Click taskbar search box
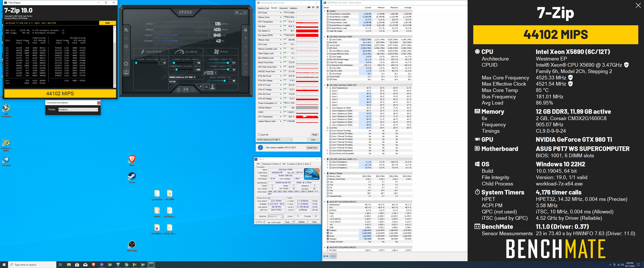This screenshot has width=644, height=268. (x=32, y=264)
